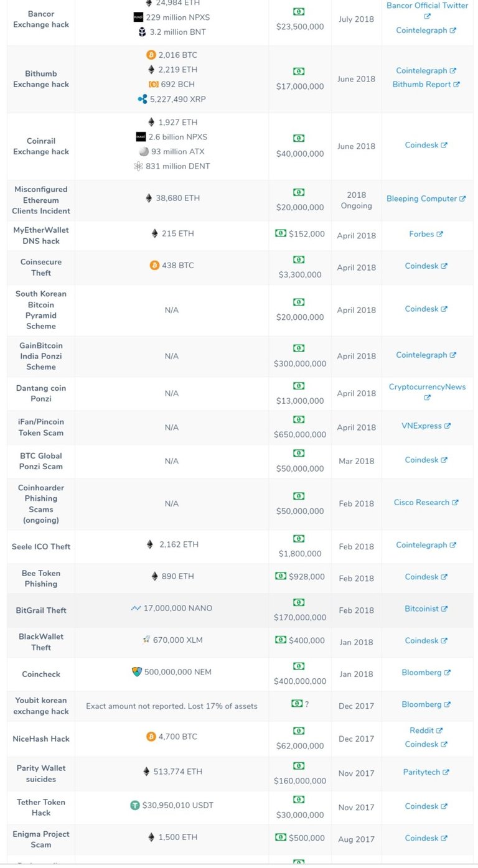This screenshot has width=478, height=868.
Task: Click the Bitcoin icon in Bithumb row
Action: 151,55
